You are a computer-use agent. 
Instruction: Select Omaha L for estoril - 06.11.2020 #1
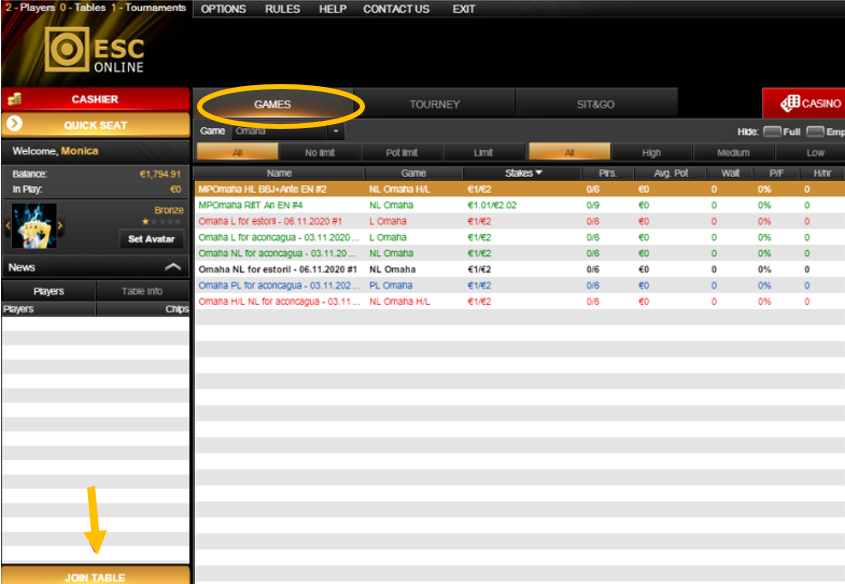pyautogui.click(x=520, y=221)
